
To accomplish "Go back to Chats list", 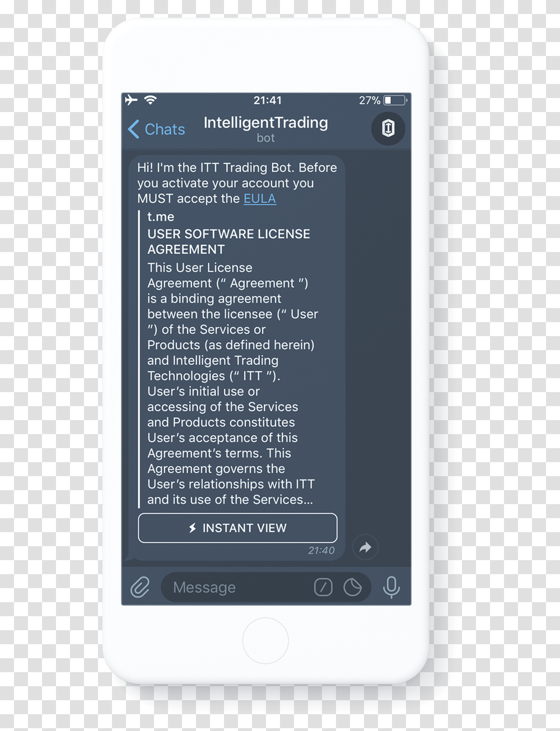I will pyautogui.click(x=156, y=129).
